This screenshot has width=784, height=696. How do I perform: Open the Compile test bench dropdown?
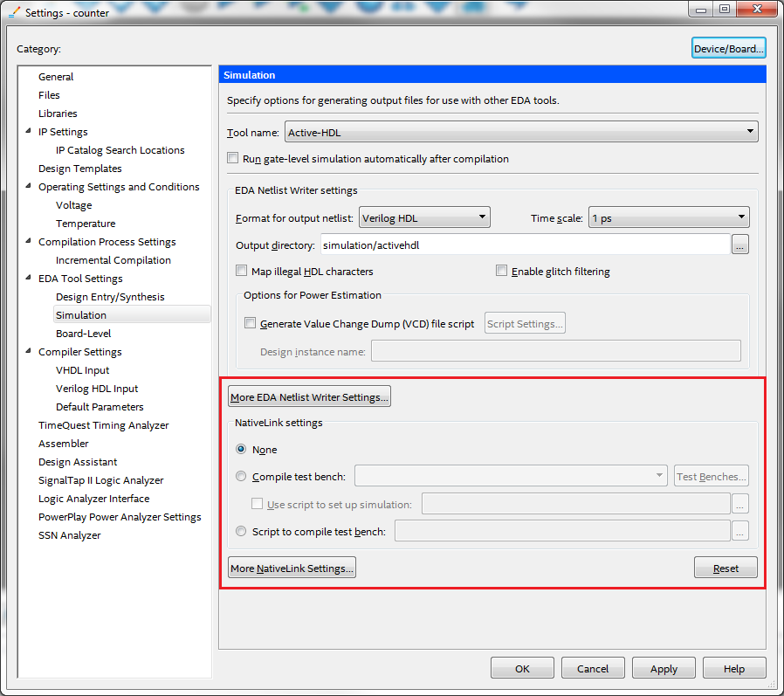(511, 476)
